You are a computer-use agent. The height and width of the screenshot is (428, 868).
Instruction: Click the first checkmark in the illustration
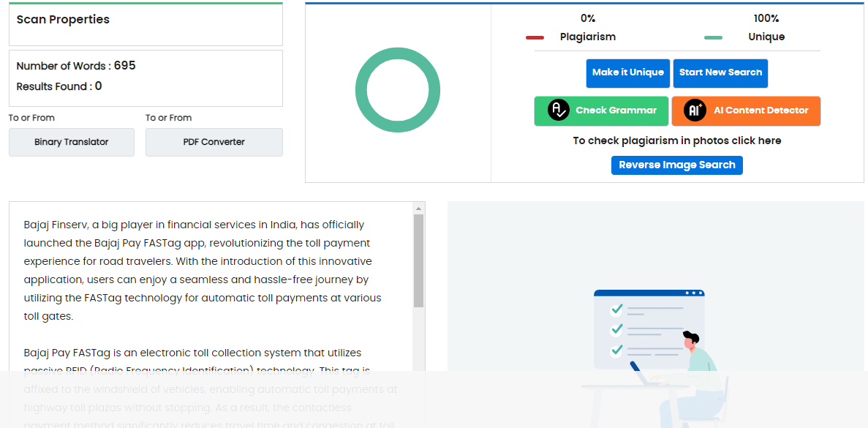pos(616,309)
